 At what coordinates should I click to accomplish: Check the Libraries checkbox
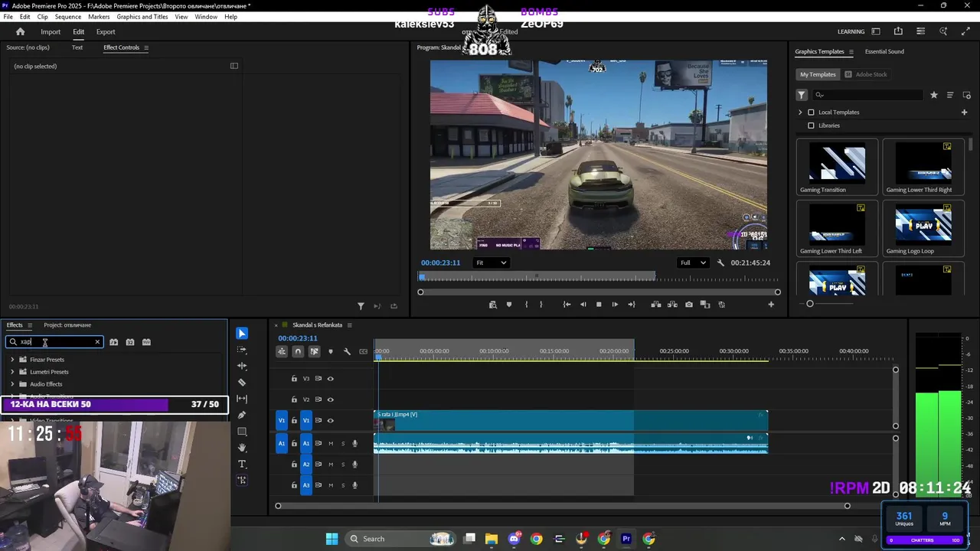pos(812,126)
